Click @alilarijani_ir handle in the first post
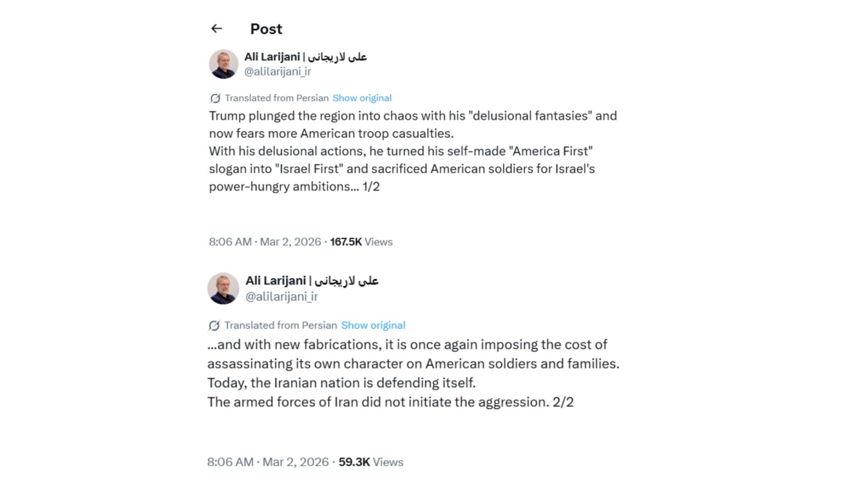This screenshot has width=868, height=488. tap(277, 72)
